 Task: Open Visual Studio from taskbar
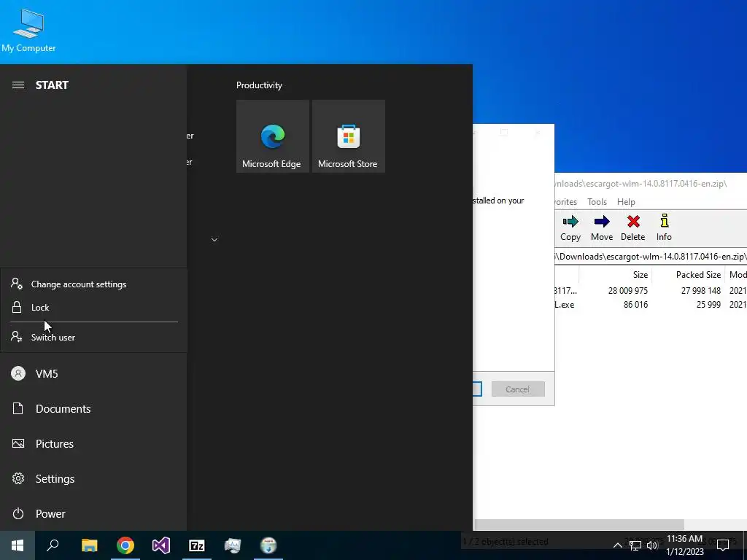161,545
